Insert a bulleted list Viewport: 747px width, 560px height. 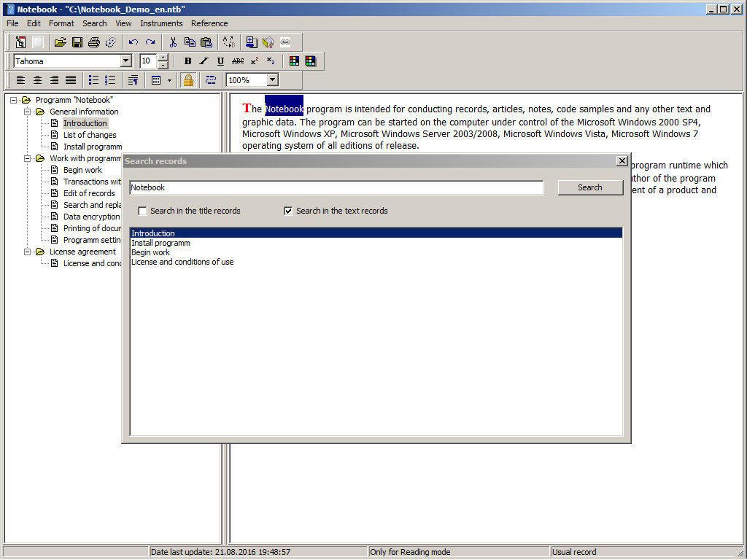coord(93,80)
